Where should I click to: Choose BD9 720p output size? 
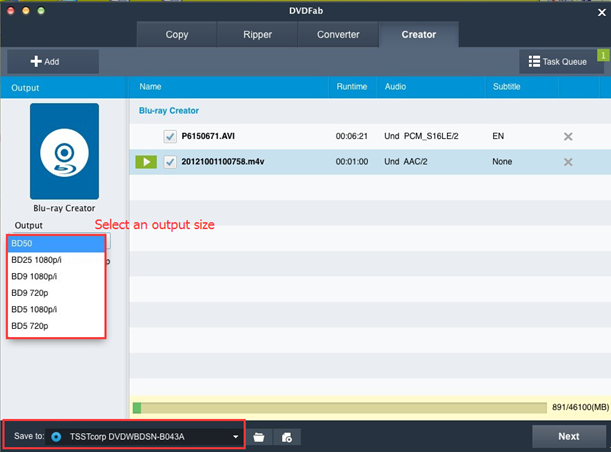56,293
